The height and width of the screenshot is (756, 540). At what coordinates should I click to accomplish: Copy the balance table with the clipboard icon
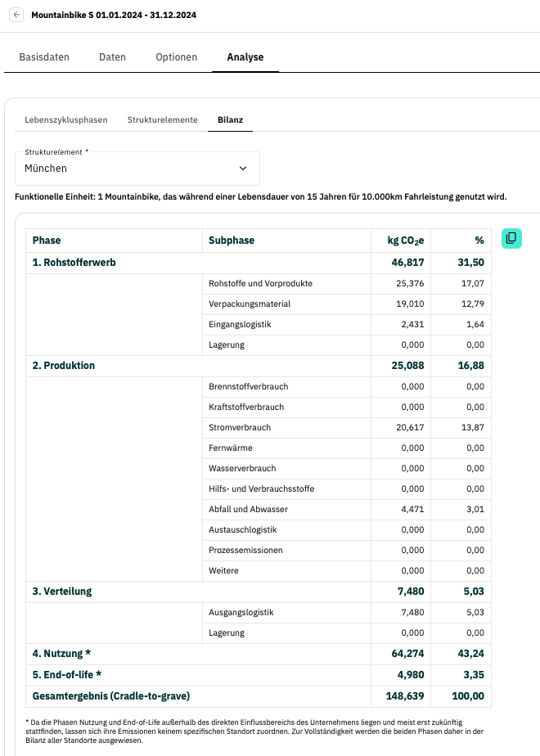coord(511,238)
